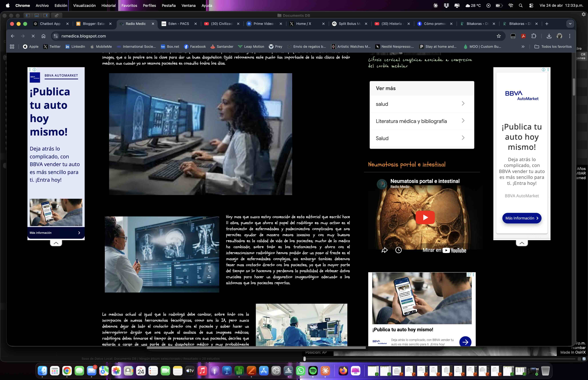This screenshot has width=588, height=380.
Task: Open Spotify from the dock
Action: point(313,371)
